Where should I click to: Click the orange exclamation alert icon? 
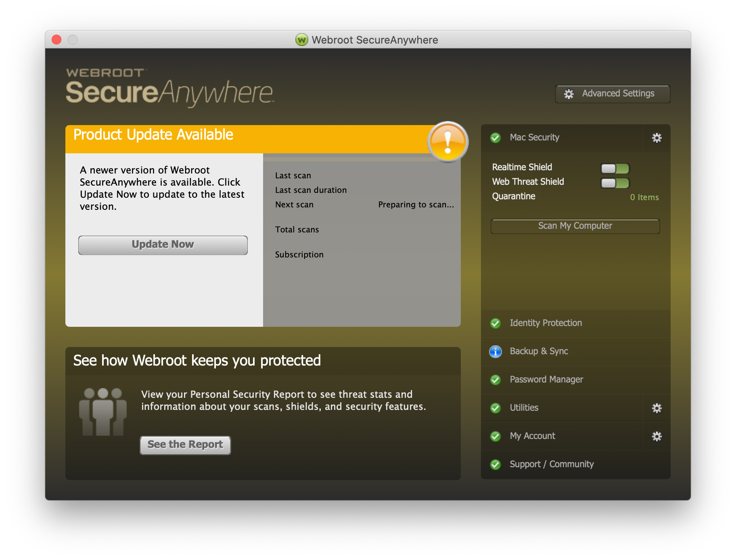click(x=447, y=142)
